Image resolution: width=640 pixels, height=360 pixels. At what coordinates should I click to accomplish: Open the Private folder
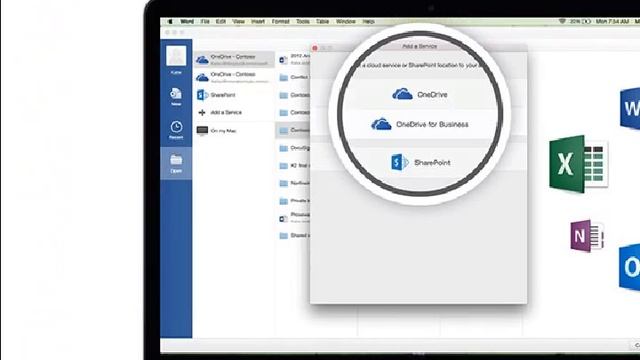coord(293,201)
